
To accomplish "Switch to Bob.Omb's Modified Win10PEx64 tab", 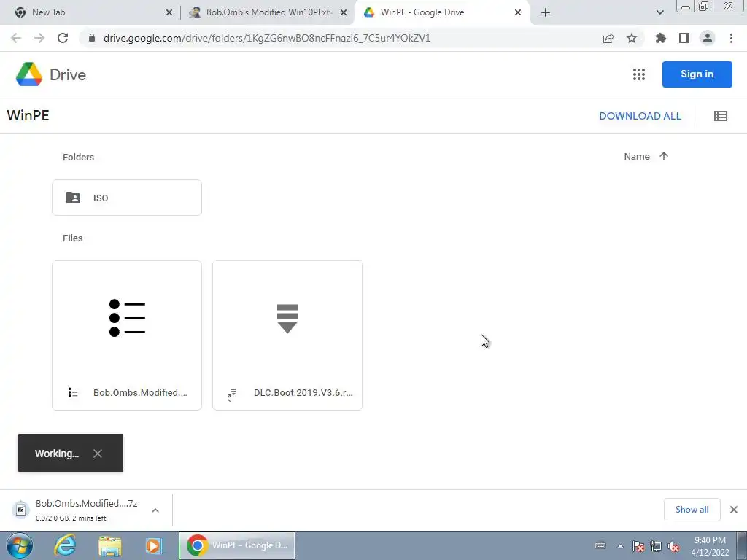I will [x=267, y=12].
